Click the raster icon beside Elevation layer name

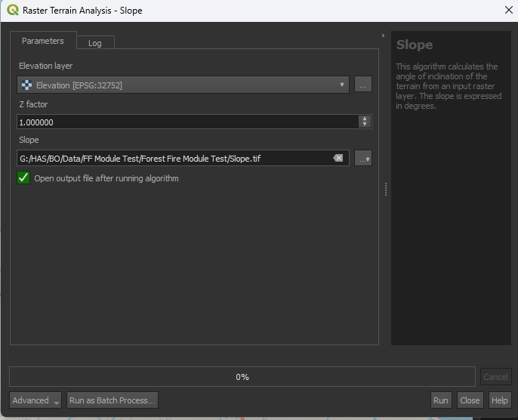tap(26, 85)
